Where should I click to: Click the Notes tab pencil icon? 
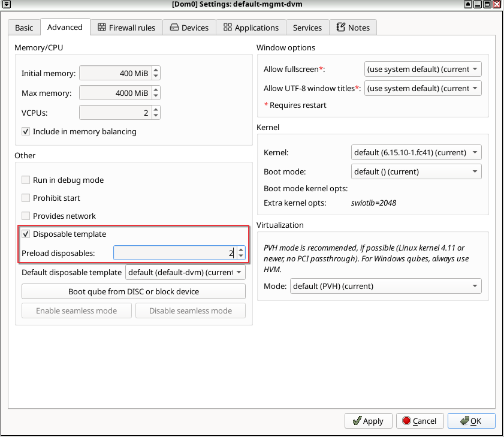coord(340,27)
